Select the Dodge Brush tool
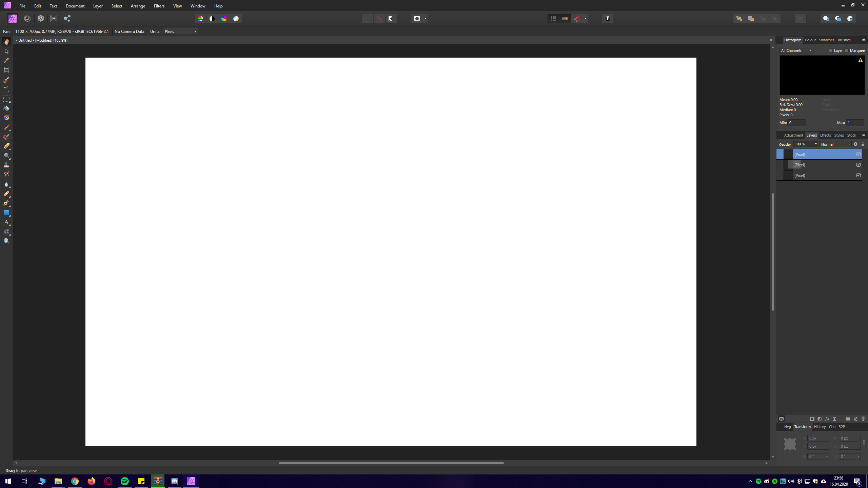This screenshot has width=868, height=488. [6, 156]
